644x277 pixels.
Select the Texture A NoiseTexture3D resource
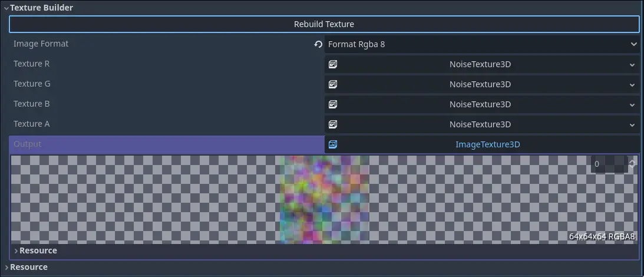coord(480,124)
